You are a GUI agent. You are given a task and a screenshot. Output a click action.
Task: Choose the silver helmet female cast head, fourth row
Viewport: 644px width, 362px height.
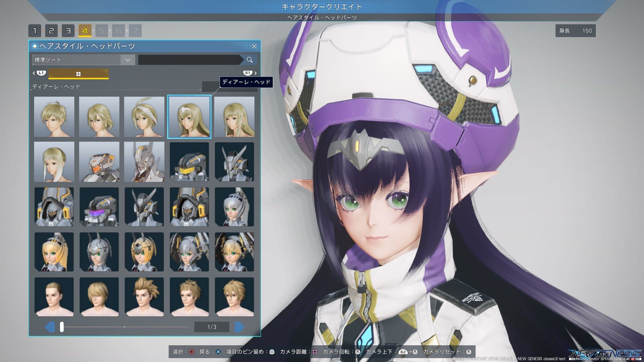[99, 252]
